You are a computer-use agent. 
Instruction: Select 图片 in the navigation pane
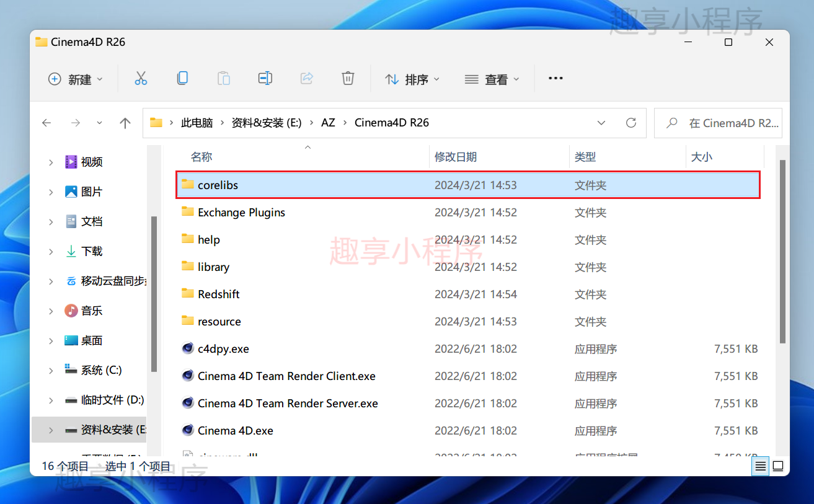tap(92, 192)
